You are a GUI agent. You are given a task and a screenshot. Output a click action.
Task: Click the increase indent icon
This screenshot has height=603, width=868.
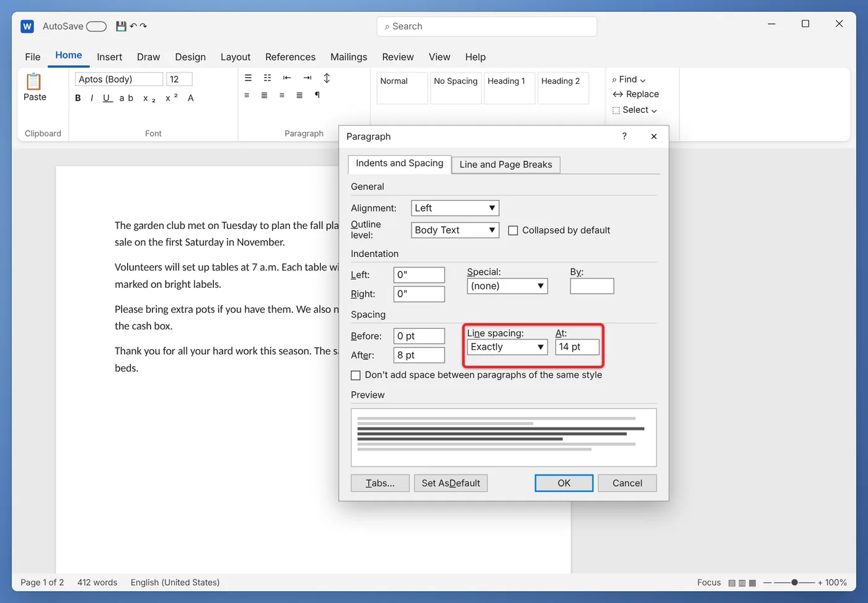click(308, 78)
